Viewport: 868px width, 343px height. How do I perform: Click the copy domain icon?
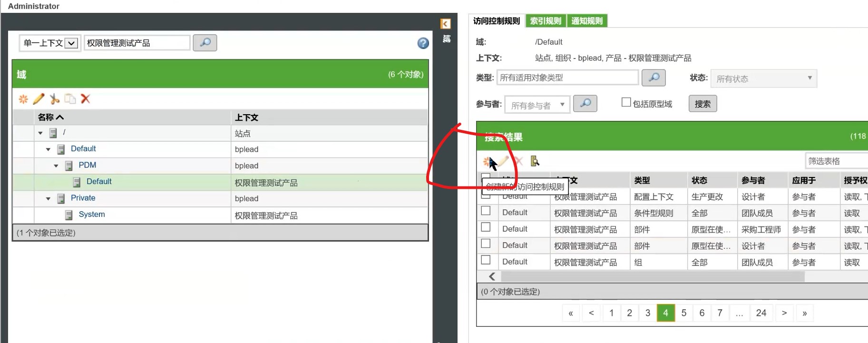70,99
